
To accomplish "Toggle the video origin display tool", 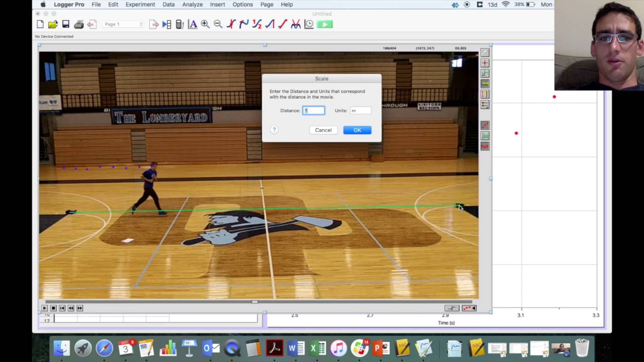I will (485, 136).
